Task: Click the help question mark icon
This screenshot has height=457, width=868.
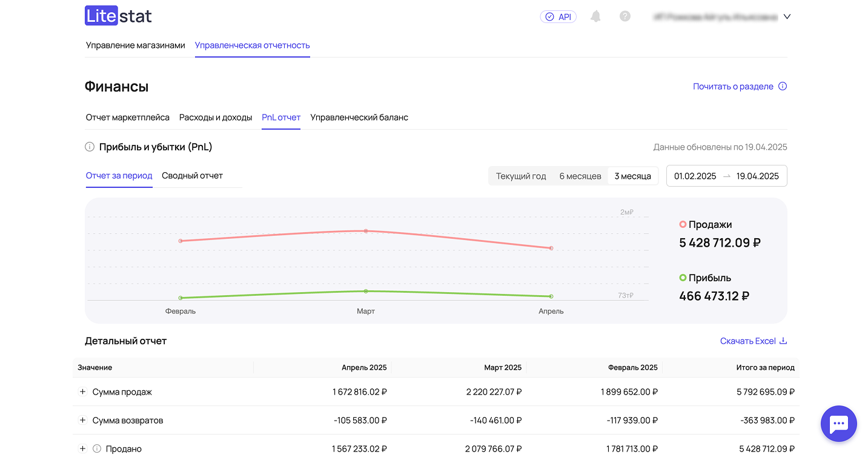Action: tap(625, 16)
